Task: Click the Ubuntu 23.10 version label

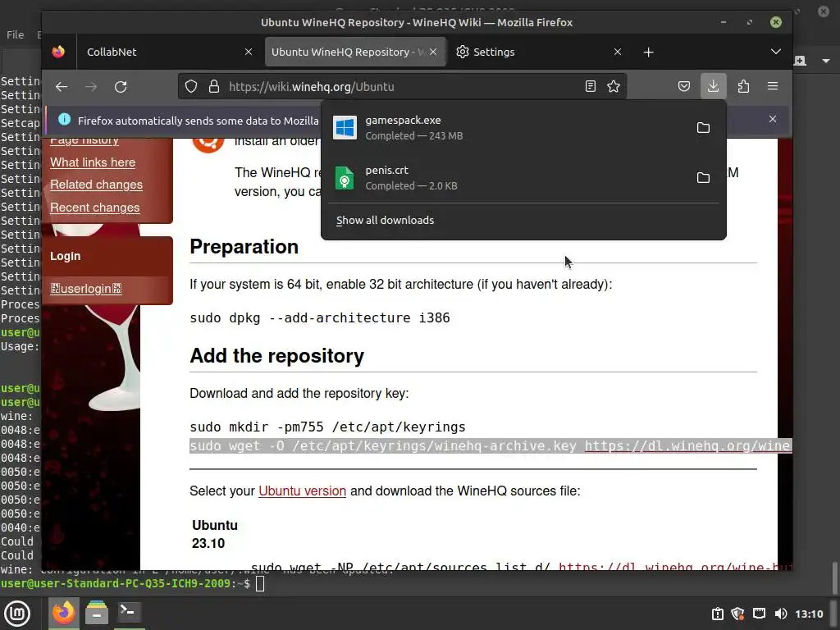Action: coord(215,534)
